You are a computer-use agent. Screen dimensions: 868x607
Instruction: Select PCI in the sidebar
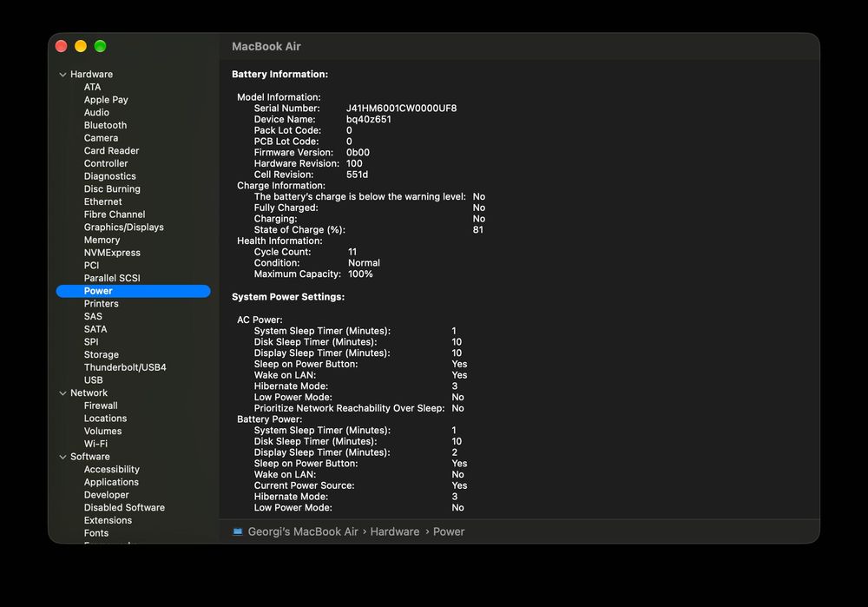(91, 265)
